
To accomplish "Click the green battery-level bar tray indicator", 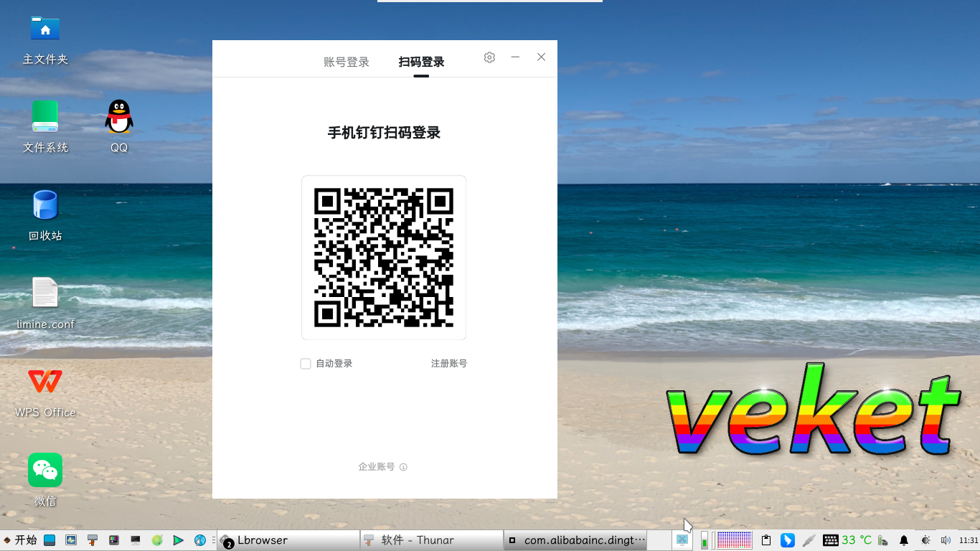I will [x=705, y=540].
